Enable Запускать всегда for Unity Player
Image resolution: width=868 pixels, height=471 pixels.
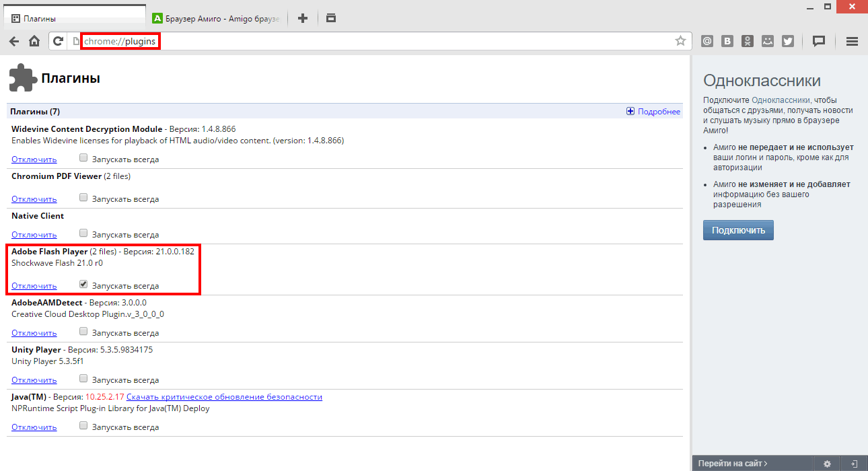(x=83, y=379)
